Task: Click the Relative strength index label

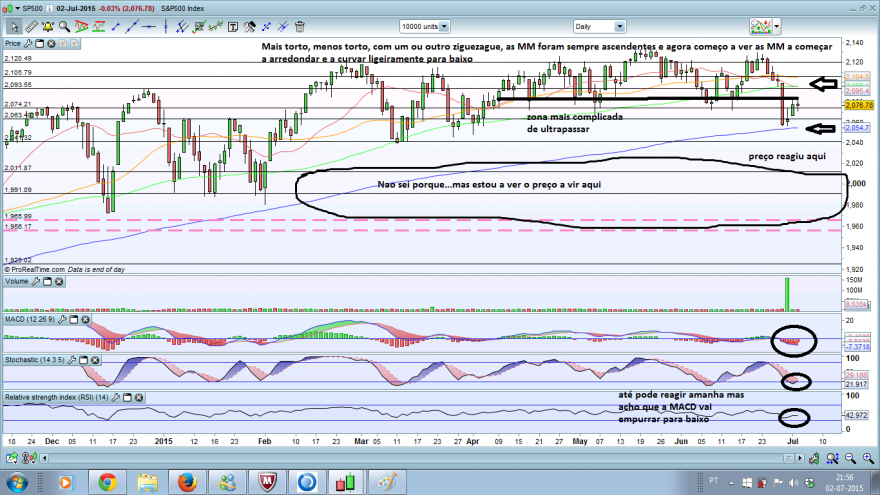Action: (x=56, y=397)
